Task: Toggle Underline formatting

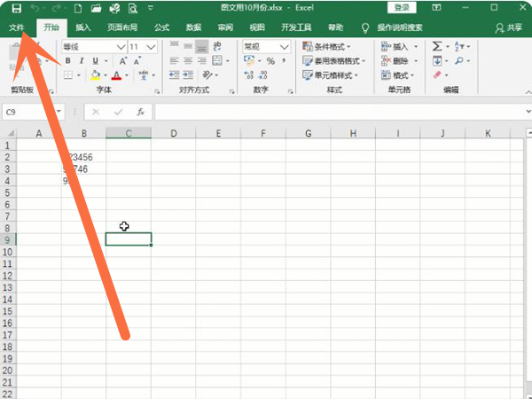Action: pyautogui.click(x=94, y=61)
